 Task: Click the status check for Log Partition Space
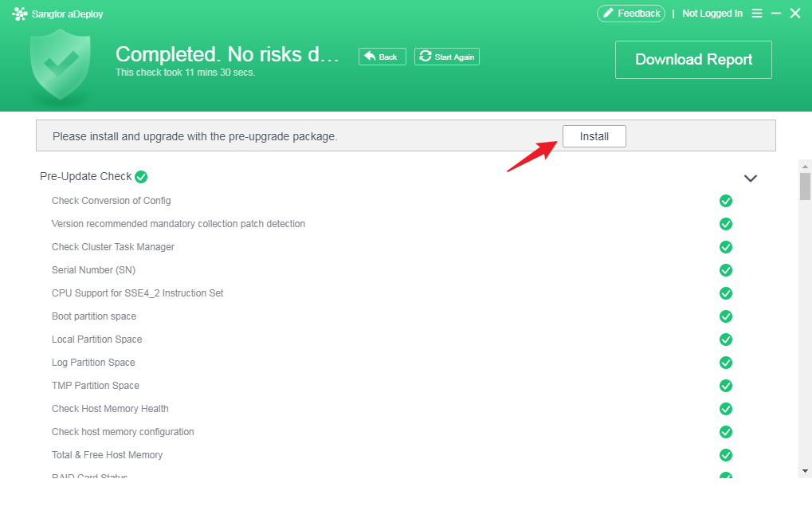(725, 363)
